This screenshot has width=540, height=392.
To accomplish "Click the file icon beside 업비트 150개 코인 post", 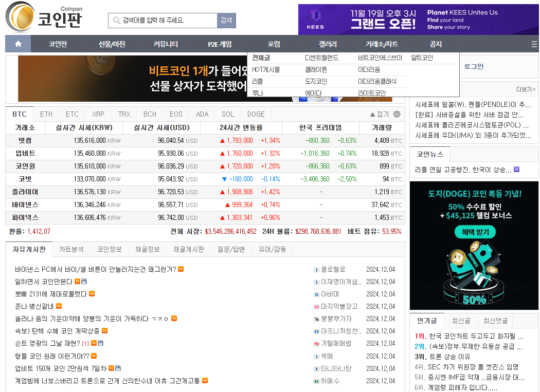I will (118, 368).
